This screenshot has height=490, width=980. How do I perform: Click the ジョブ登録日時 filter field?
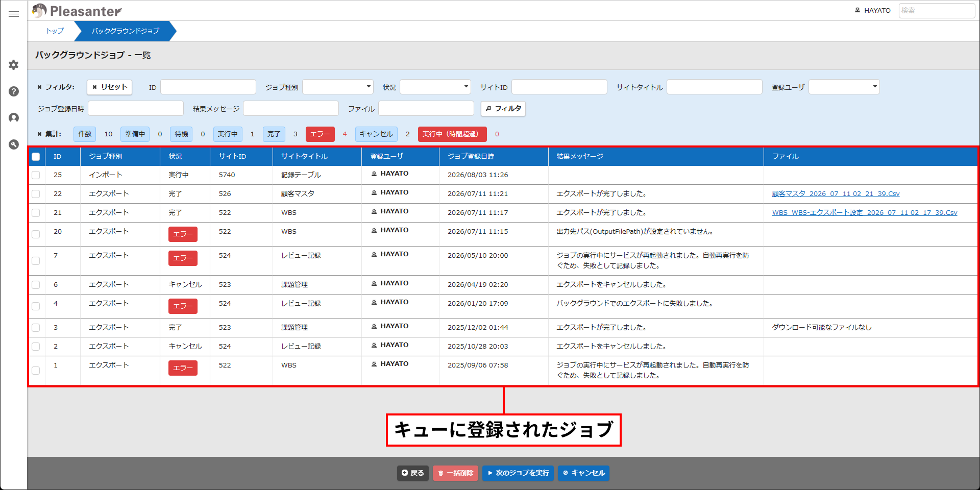136,109
